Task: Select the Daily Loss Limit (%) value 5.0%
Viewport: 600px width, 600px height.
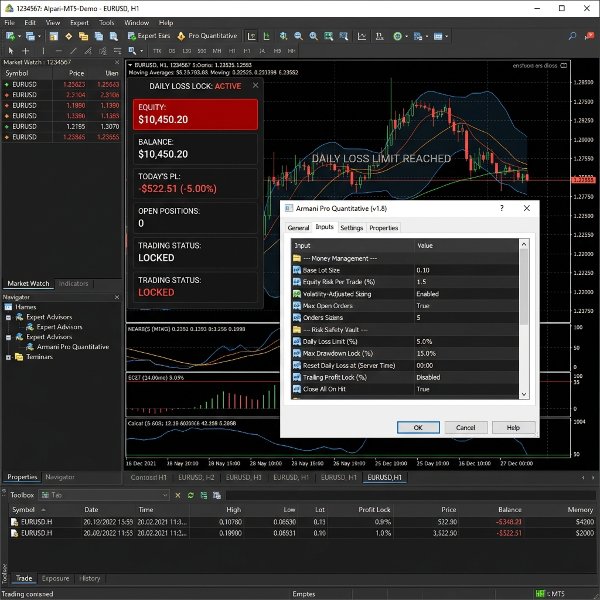Action: pyautogui.click(x=424, y=341)
